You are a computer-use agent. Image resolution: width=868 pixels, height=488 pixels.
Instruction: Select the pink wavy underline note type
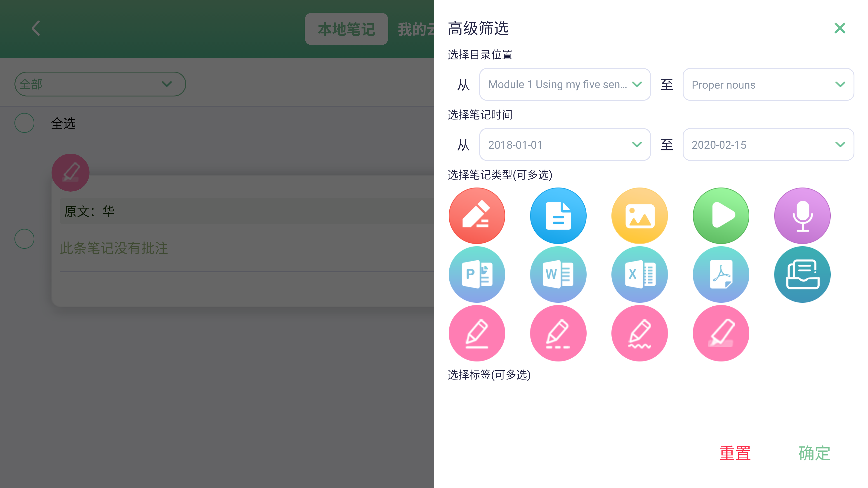click(639, 333)
